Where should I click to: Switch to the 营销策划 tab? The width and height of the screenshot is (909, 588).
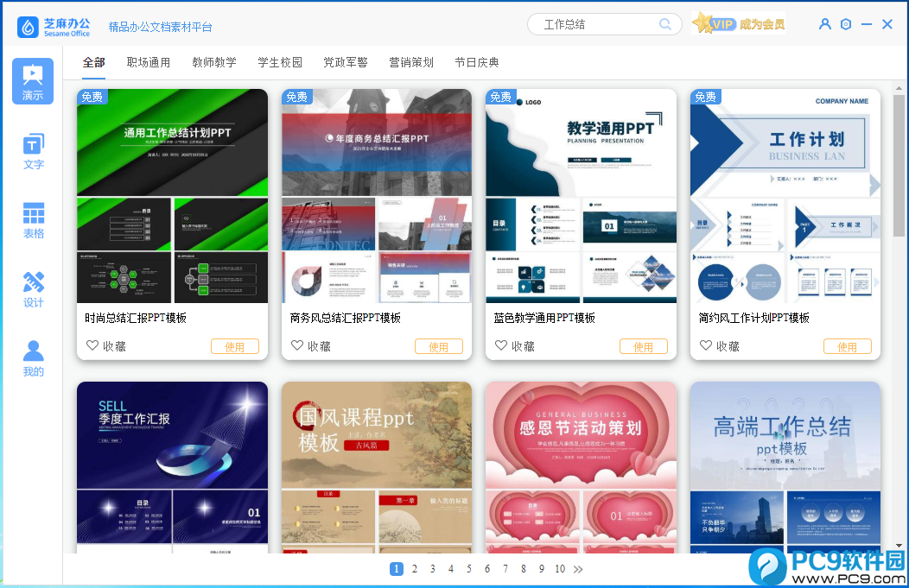point(411,62)
